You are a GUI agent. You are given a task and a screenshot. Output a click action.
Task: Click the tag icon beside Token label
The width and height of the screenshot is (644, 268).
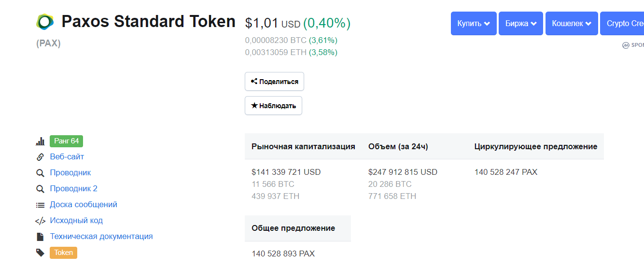(x=40, y=253)
